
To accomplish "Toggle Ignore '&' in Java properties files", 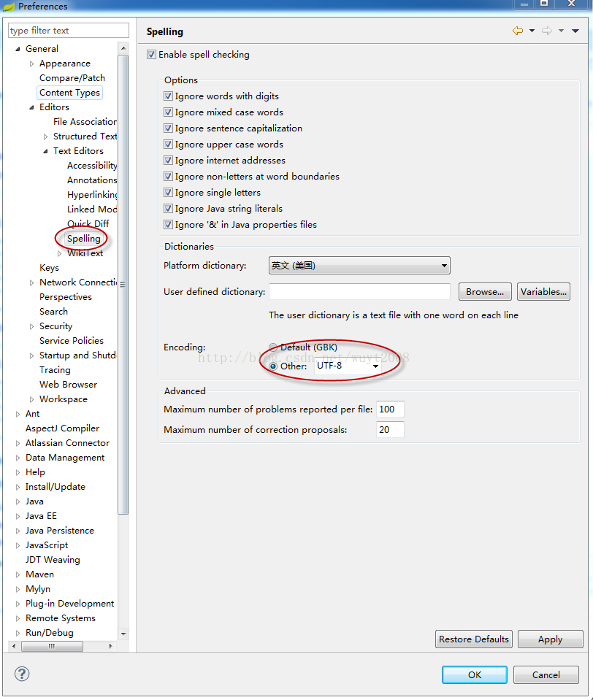I will [169, 225].
